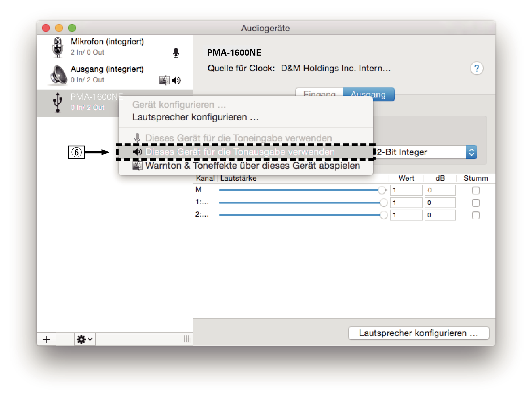This screenshot has height=398, width=532.
Task: Click the Ausgang (integriert) speaker device icon
Action: tap(58, 75)
